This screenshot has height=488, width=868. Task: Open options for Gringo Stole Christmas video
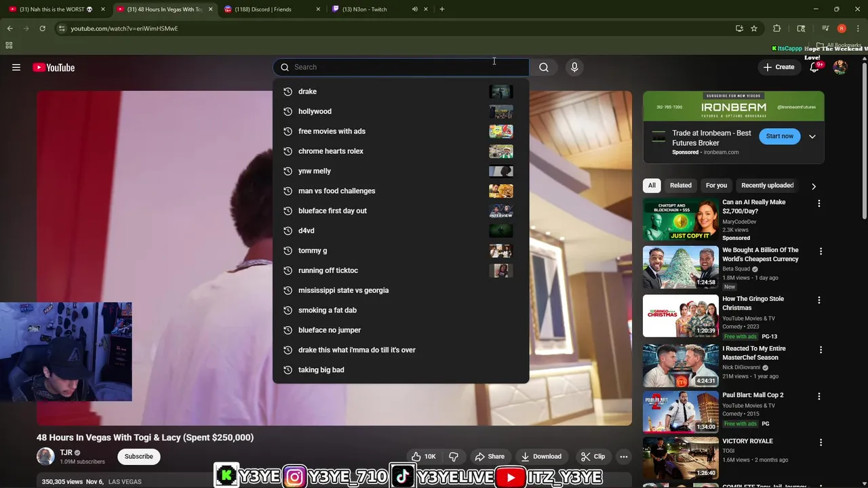pyautogui.click(x=821, y=300)
